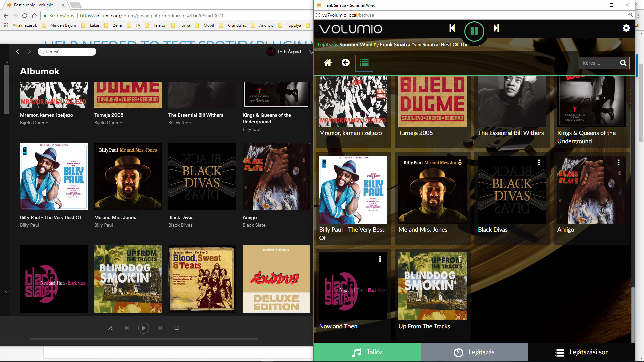Switch Volumio browse to list view
The width and height of the screenshot is (644, 362).
(x=364, y=63)
